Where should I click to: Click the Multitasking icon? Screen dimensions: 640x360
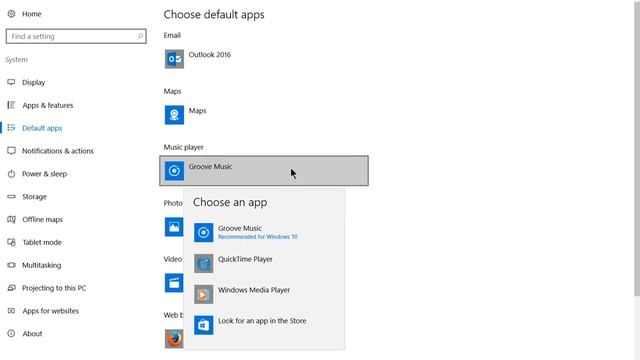11,265
